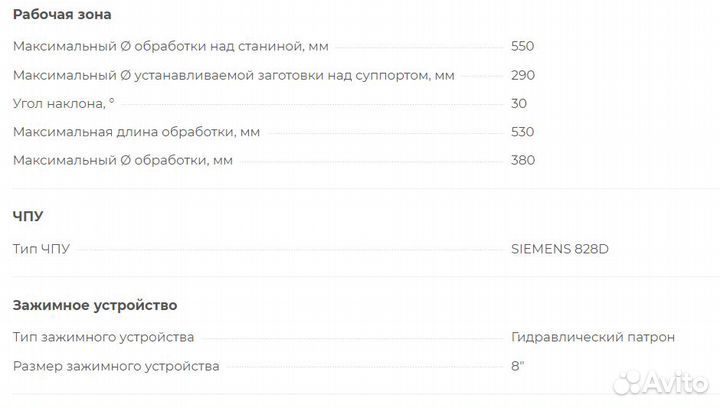Click the value 550 in the table
The image size is (720, 408).
point(523,46)
